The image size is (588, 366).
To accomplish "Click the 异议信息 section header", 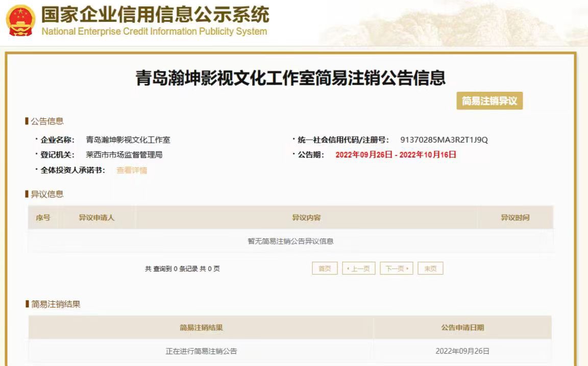I will pos(47,194).
